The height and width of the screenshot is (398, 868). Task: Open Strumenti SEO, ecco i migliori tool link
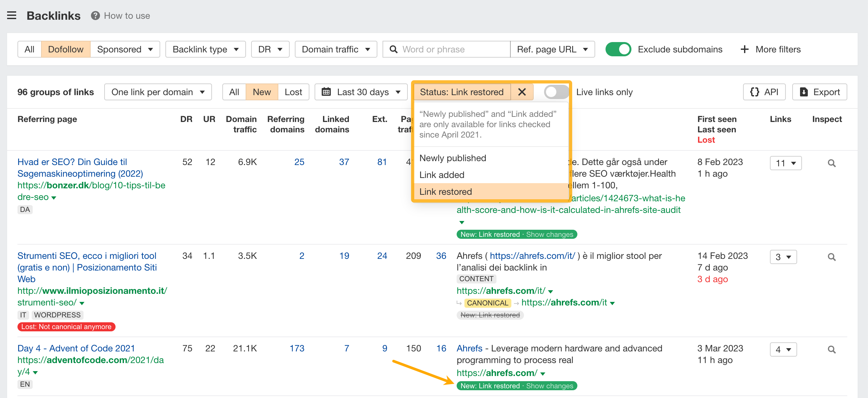(x=87, y=267)
